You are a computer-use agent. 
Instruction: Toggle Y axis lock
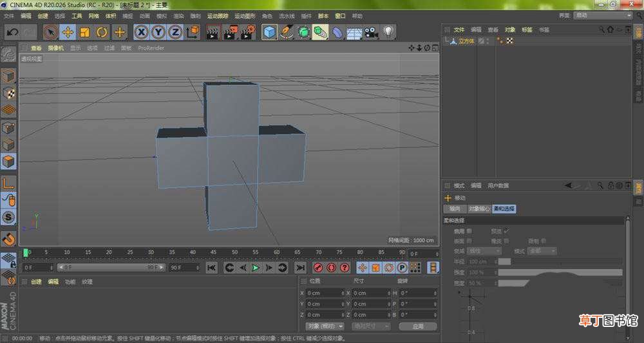pyautogui.click(x=158, y=32)
